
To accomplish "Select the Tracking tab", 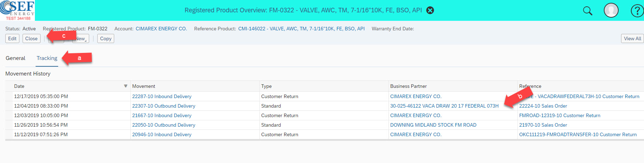I will (x=47, y=58).
